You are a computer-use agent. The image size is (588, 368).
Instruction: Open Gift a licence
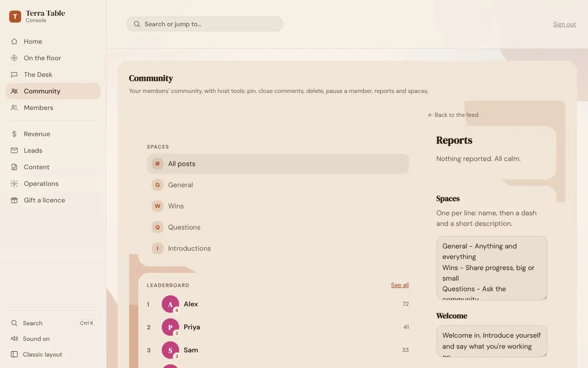pyautogui.click(x=53, y=200)
